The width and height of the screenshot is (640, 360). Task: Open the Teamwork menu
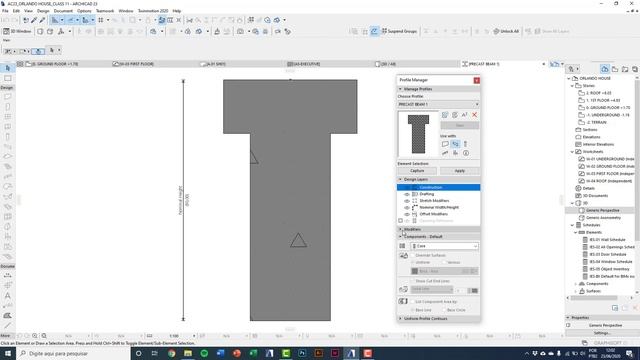point(105,11)
